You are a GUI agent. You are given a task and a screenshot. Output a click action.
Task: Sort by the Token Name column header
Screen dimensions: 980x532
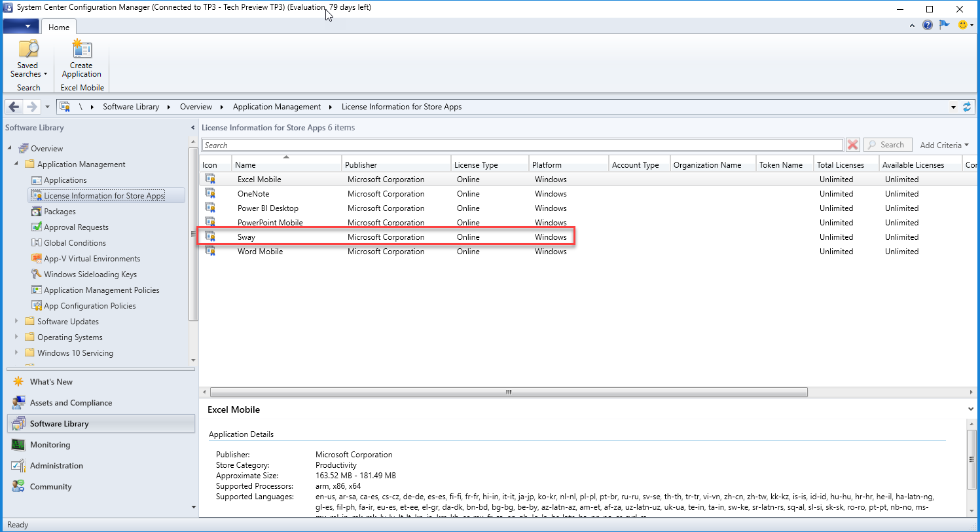click(785, 164)
